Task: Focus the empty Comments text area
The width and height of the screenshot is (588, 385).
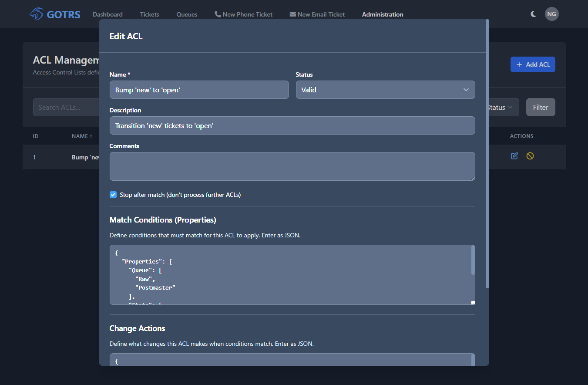Action: coord(292,166)
